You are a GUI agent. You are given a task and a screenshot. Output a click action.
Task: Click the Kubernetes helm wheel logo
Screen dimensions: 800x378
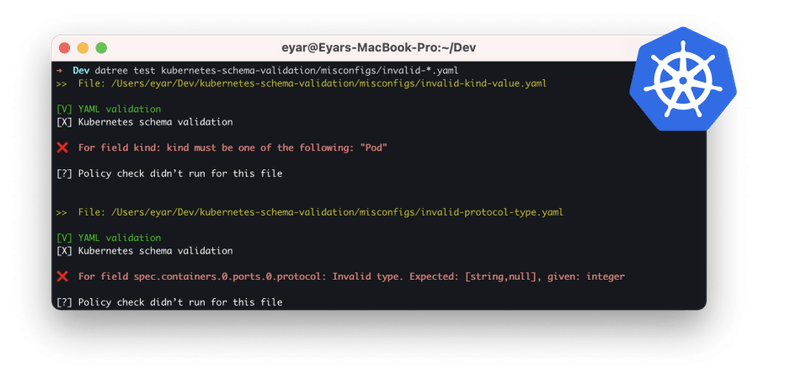pyautogui.click(x=683, y=79)
